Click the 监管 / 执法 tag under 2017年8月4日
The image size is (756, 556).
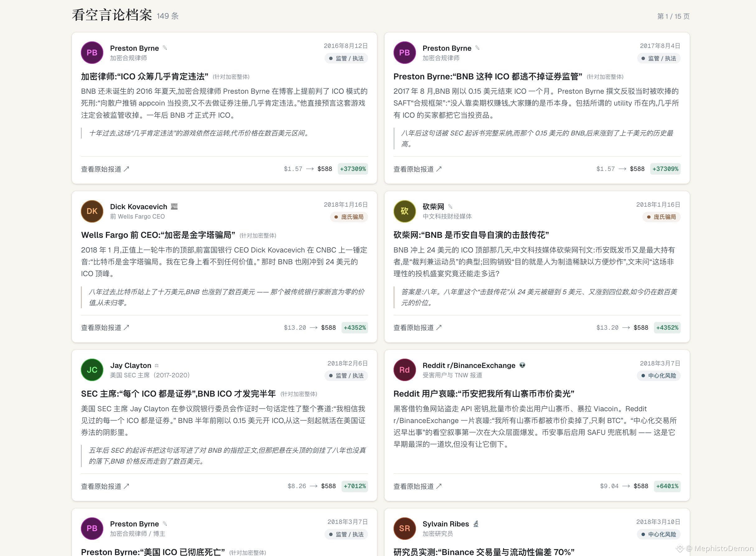[659, 58]
